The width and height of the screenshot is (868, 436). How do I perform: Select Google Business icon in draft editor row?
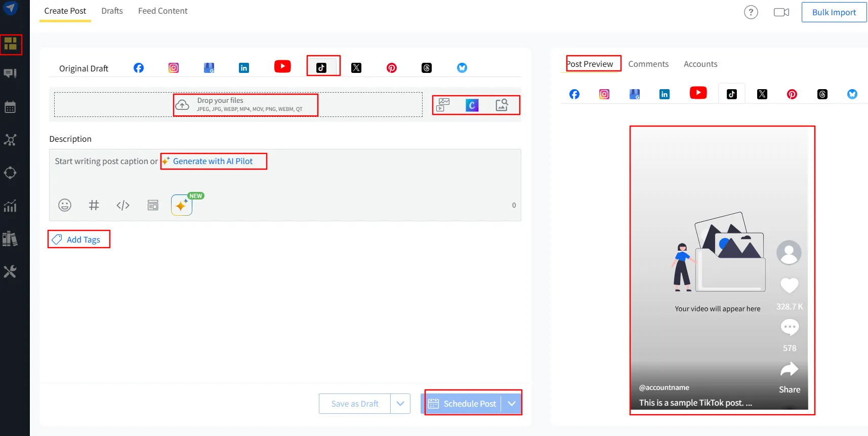point(209,68)
